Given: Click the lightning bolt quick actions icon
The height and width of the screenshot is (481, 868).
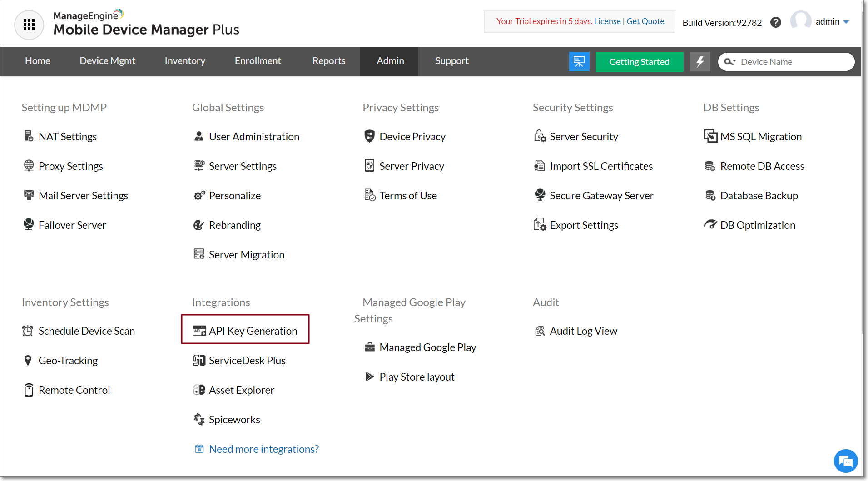Looking at the screenshot, I should pos(700,61).
